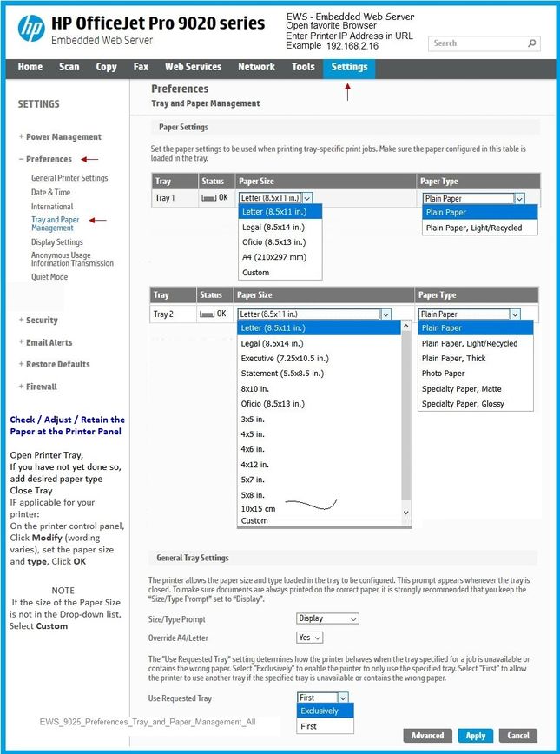Select 4x6 in. paper size

(320, 449)
